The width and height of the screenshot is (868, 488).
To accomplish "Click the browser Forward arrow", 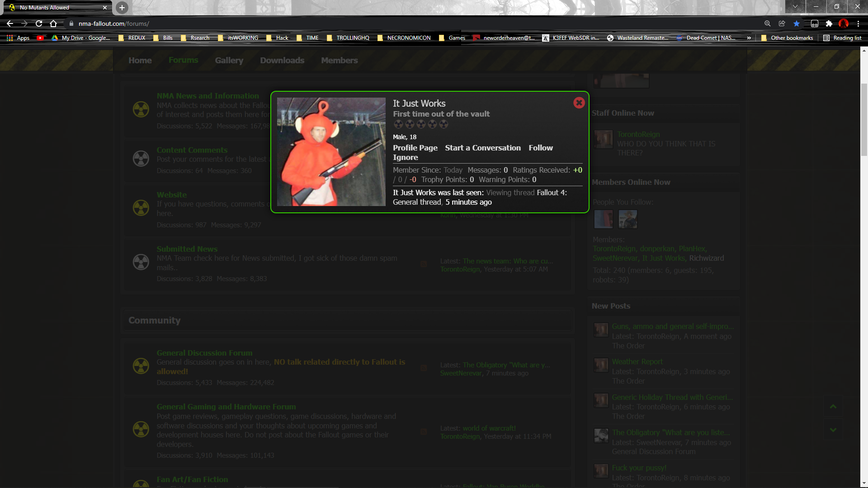I will point(24,23).
